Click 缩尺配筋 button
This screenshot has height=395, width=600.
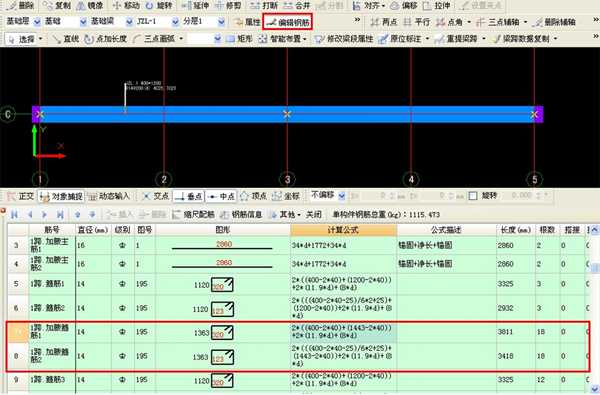coord(194,214)
